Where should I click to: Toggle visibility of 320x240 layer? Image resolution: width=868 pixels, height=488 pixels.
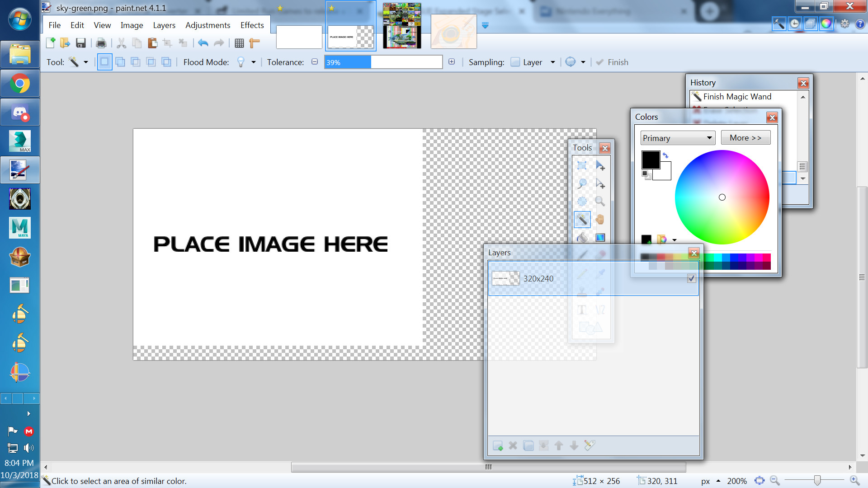[x=691, y=278]
